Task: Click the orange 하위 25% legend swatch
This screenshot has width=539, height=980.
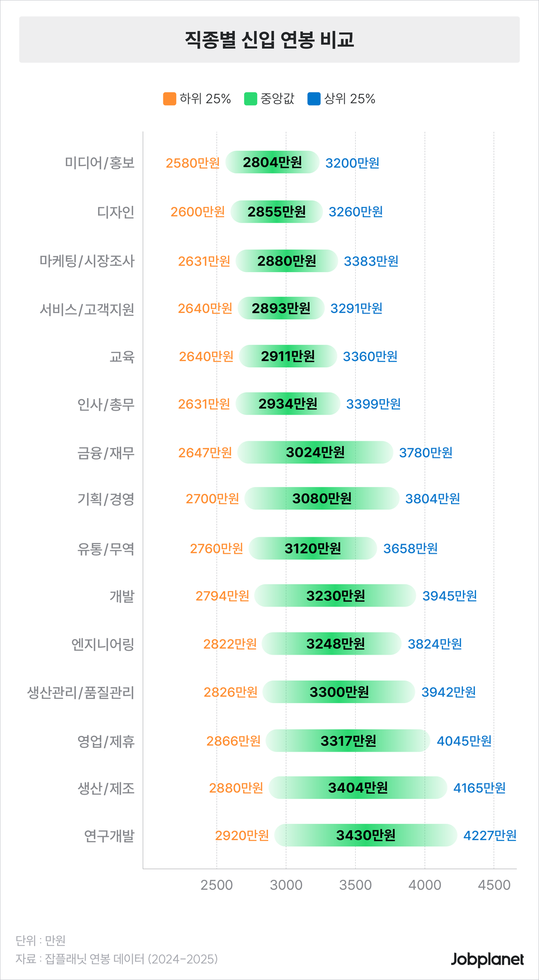Action: (170, 99)
